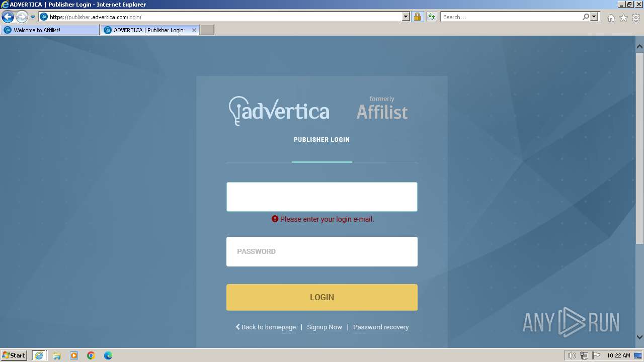Launch Chrome from the taskbar
644x362 pixels.
(x=91, y=355)
